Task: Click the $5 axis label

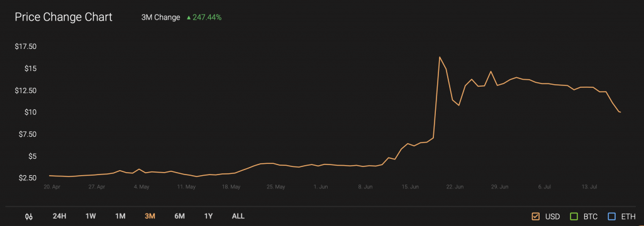Action: [33, 156]
